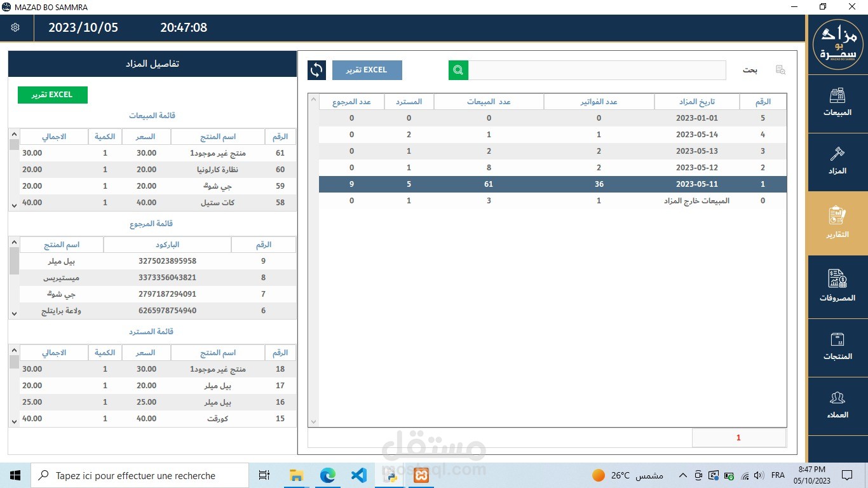Screen dimensions: 868x488
Task: Select sales row number 61
Action: (x=158, y=153)
